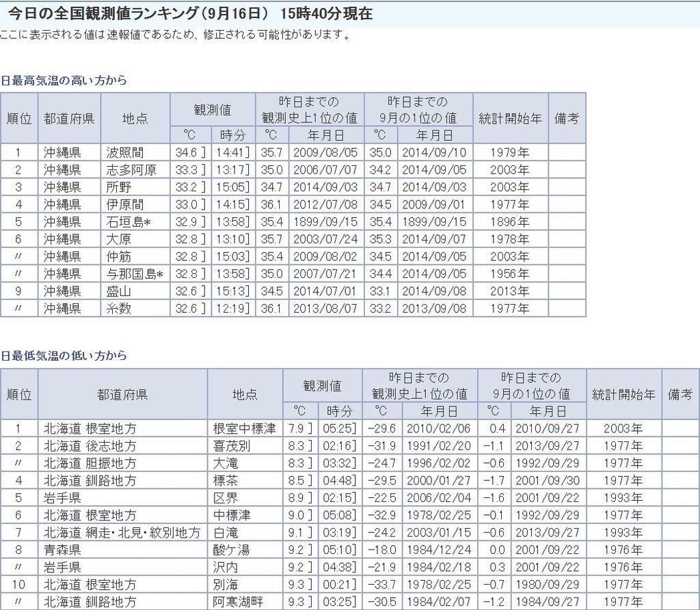Click the 波照間 station name
Image resolution: width=700 pixels, height=610 pixels.
pyautogui.click(x=125, y=152)
